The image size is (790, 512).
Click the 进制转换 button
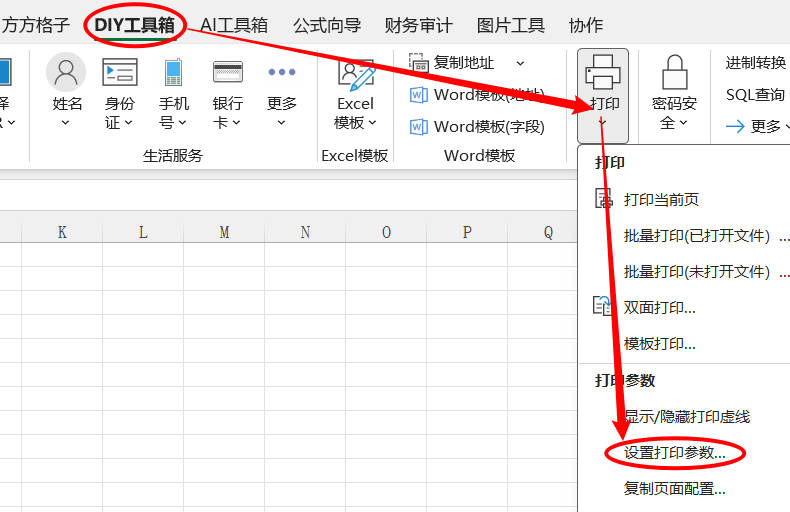click(x=756, y=63)
